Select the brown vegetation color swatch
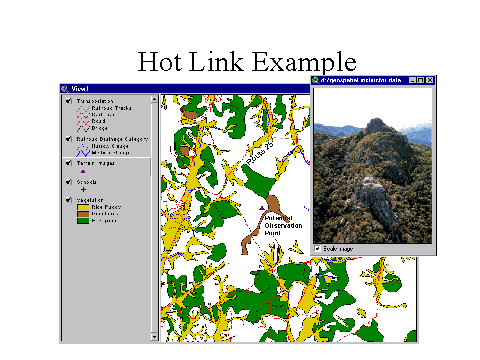 coord(83,214)
